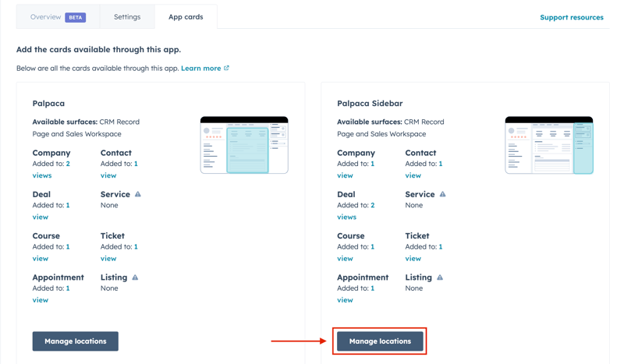Open the Palpaca card preview thumbnail
Viewport: 624px width, 364px height.
pos(244,145)
